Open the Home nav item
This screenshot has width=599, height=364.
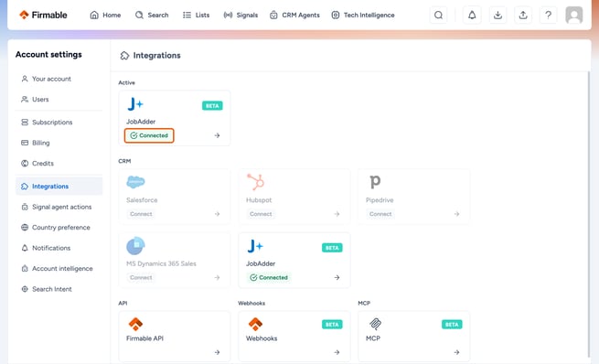pyautogui.click(x=105, y=15)
